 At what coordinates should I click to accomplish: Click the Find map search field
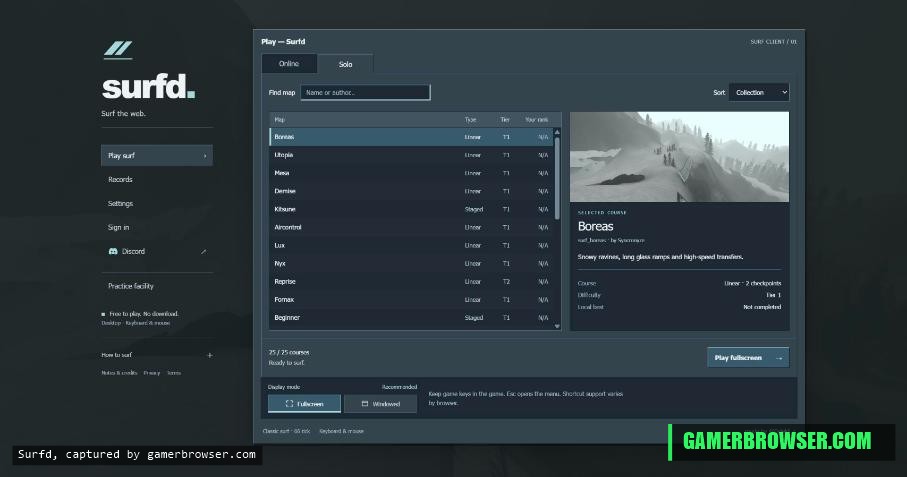[x=366, y=93]
